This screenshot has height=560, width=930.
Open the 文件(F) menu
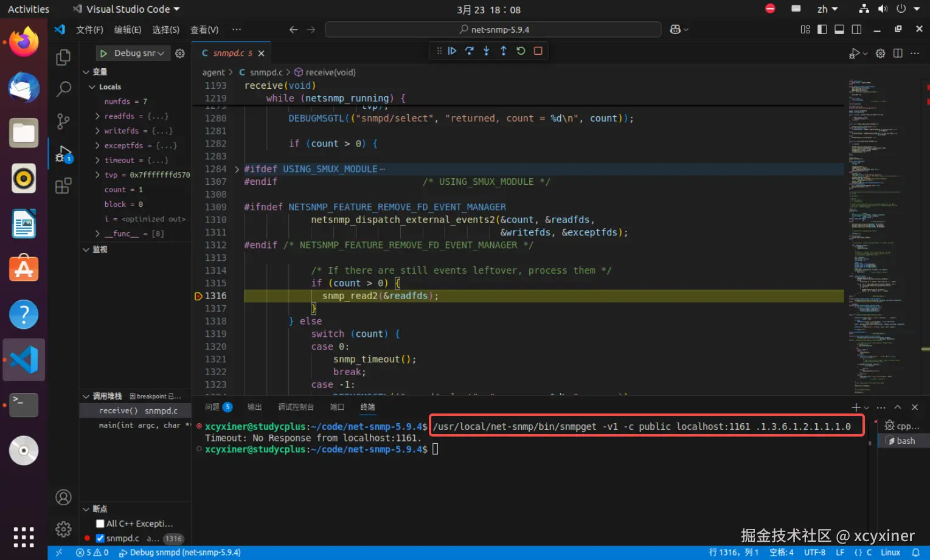tap(89, 30)
